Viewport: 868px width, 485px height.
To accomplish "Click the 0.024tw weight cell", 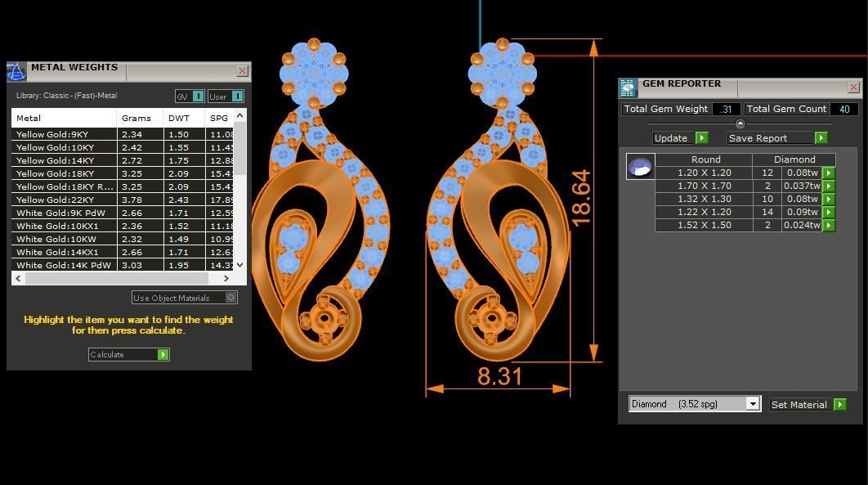I will pyautogui.click(x=802, y=226).
